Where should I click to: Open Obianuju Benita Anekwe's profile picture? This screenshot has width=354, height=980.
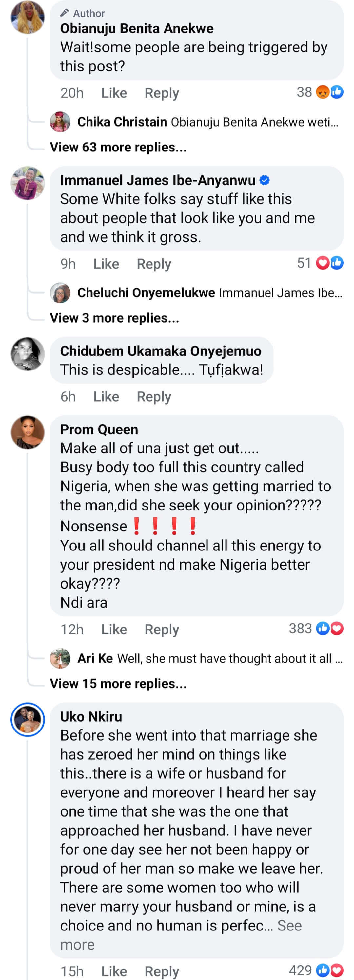28,17
